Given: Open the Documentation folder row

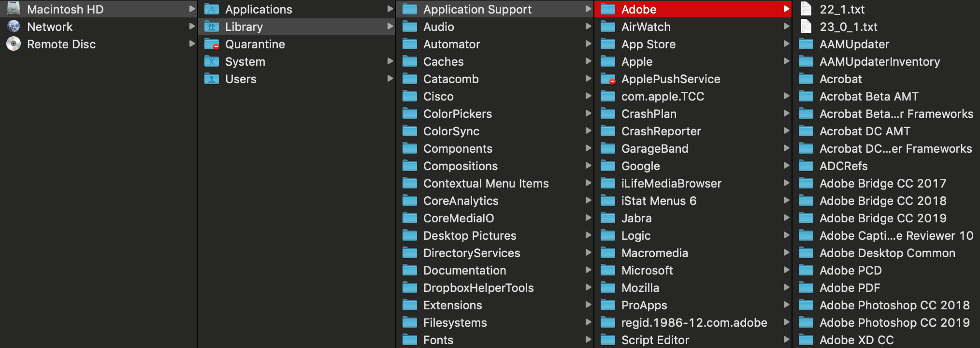Looking at the screenshot, I should pos(495,270).
